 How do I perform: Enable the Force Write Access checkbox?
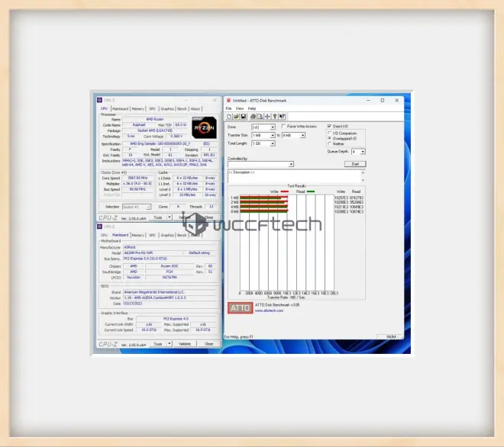(283, 127)
